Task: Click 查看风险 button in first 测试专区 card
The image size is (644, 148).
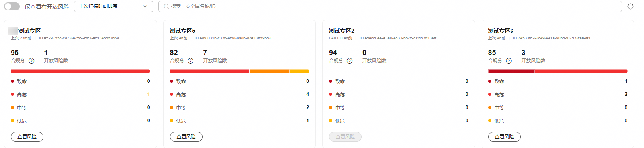Action: tap(27, 137)
